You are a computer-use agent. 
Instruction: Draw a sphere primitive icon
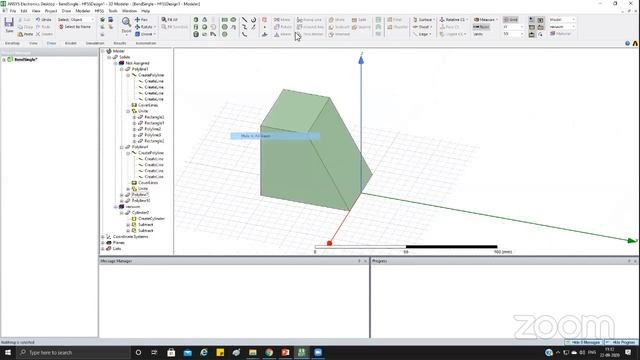204,27
